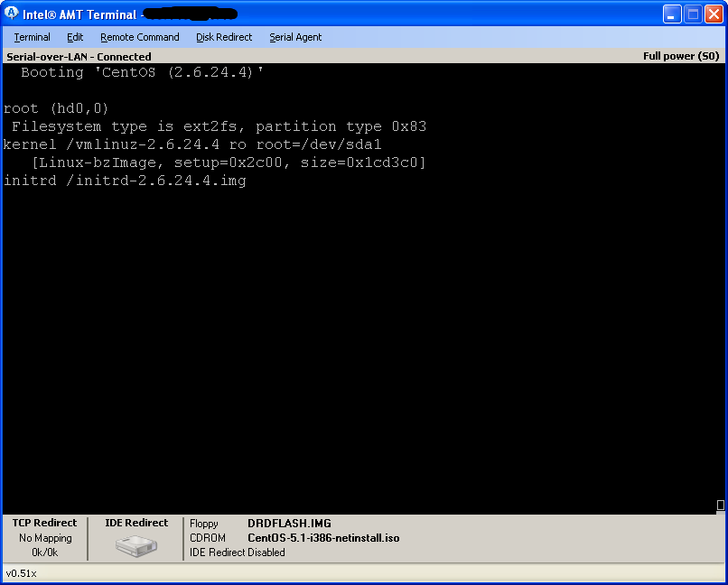Click the Booting 'CentOS (2.6.24.4)' line
The width and height of the screenshot is (728, 585).
142,72
